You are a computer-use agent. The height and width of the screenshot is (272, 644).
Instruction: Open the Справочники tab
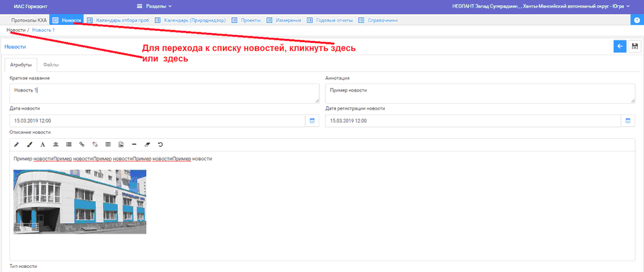click(x=378, y=20)
